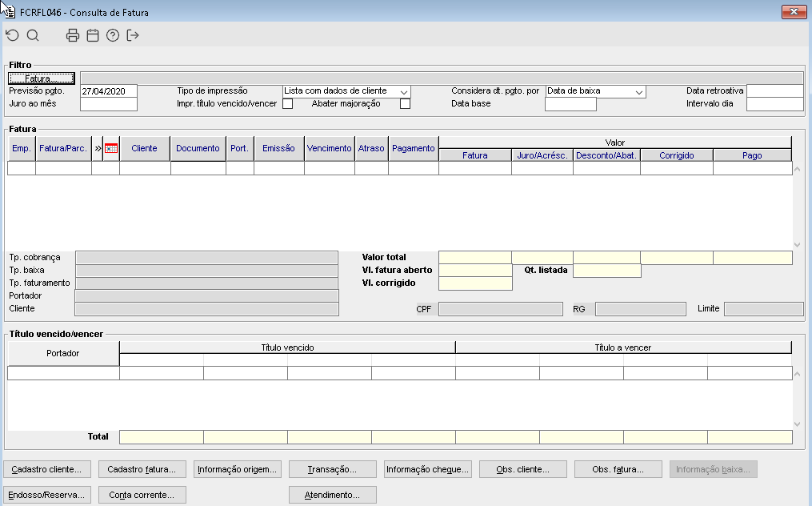
Task: Click Intervalo dia input field
Action: [x=774, y=104]
